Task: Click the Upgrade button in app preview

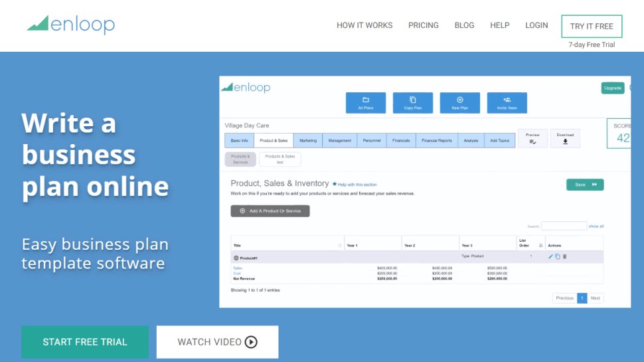Action: click(x=612, y=88)
